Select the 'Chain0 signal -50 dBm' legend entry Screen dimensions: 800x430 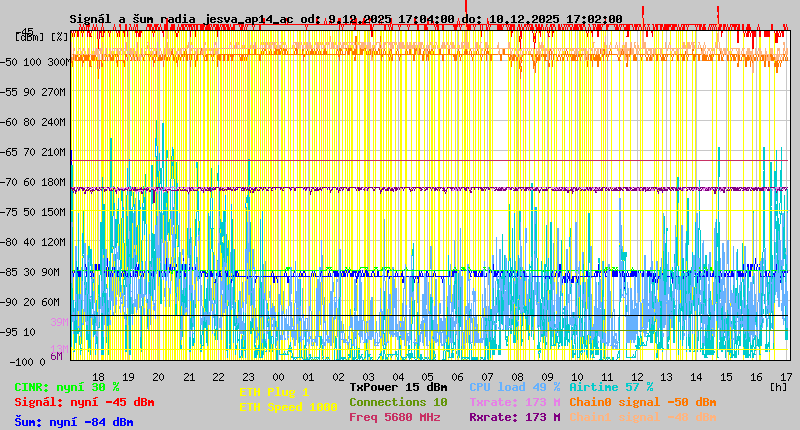pos(643,402)
